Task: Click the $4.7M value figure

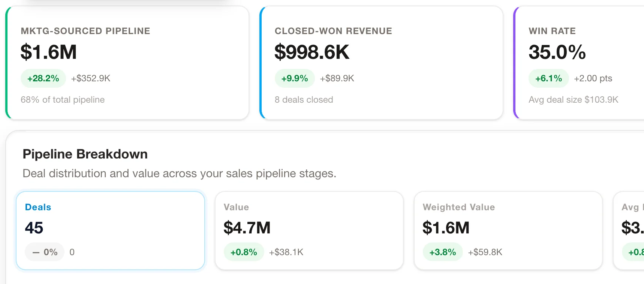Action: click(247, 228)
